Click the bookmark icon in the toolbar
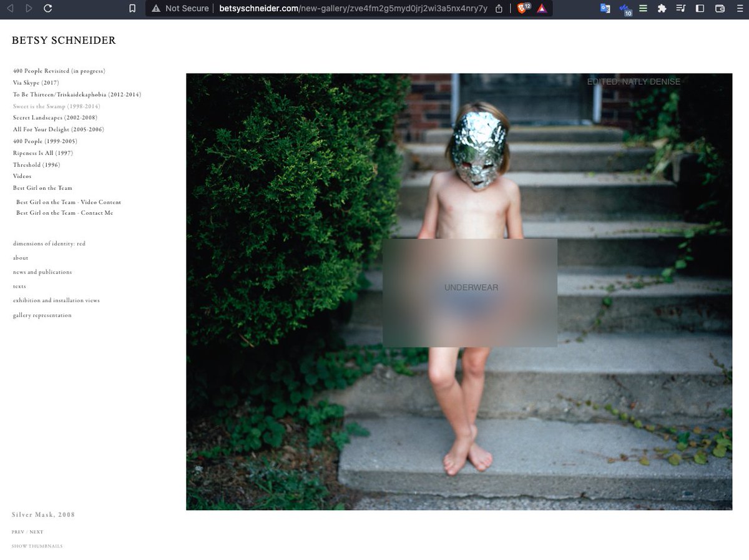749x560 pixels. [132, 9]
